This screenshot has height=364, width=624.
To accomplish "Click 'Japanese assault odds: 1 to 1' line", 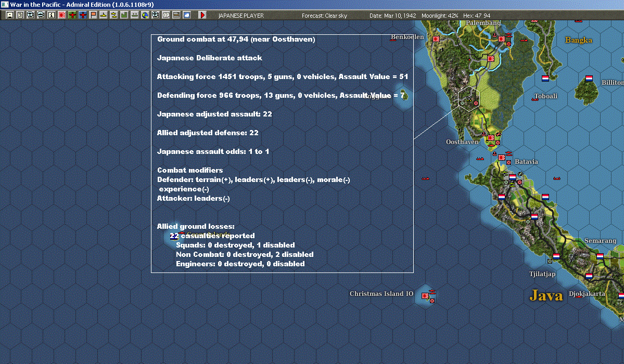I will click(x=213, y=151).
